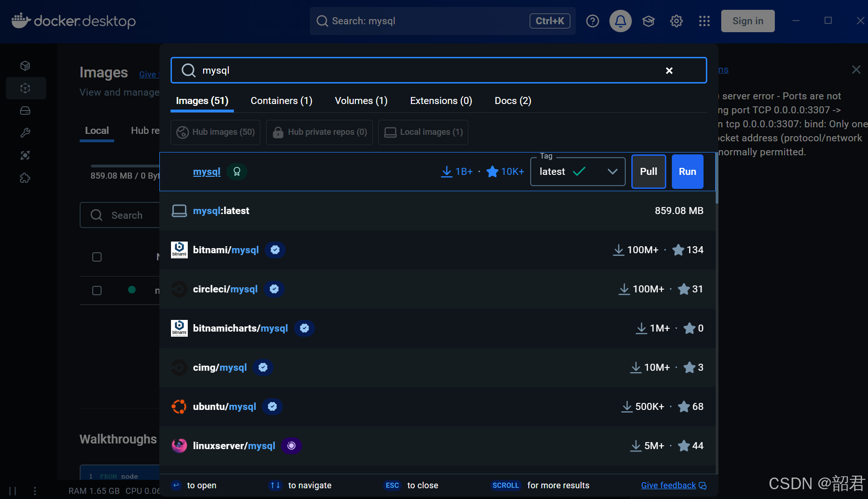The image size is (868, 499).
Task: Open the Settings gear icon
Action: [x=677, y=21]
